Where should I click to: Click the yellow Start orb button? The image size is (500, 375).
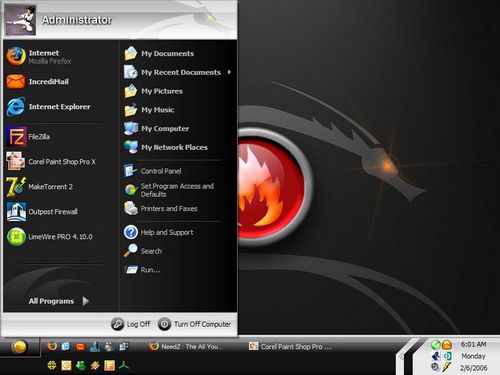[x=19, y=347]
